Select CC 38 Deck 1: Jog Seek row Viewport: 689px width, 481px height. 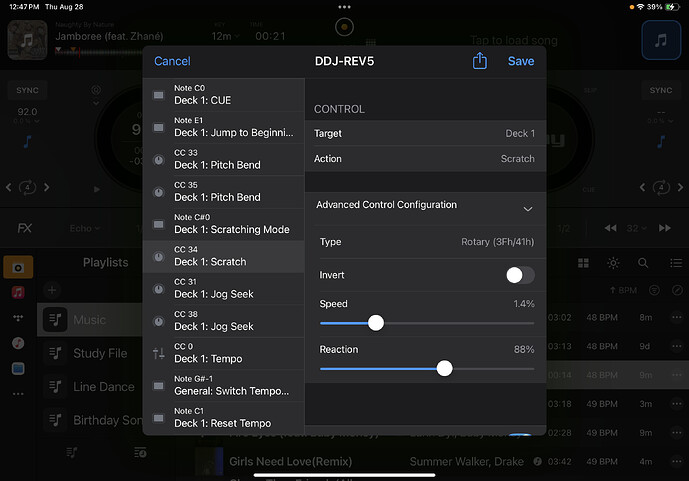coord(224,321)
